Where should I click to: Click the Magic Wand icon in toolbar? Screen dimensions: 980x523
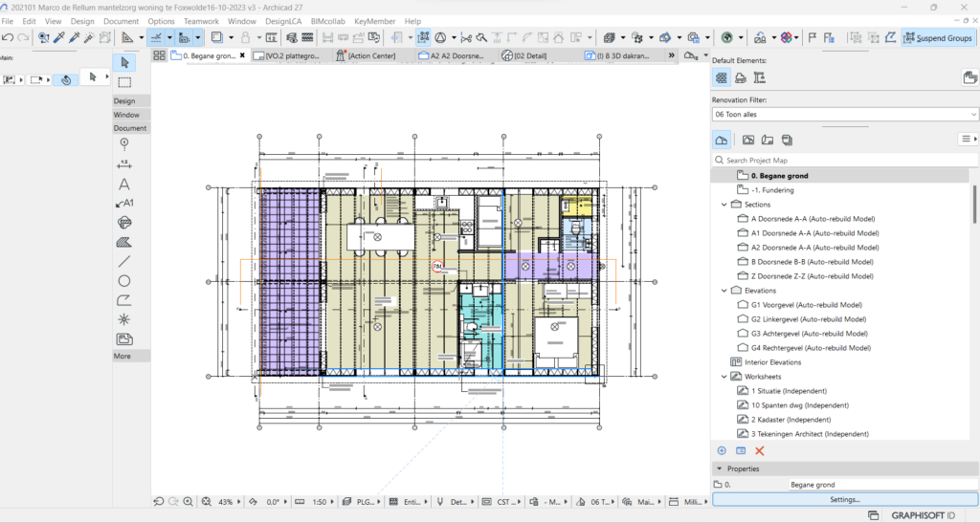[90, 38]
